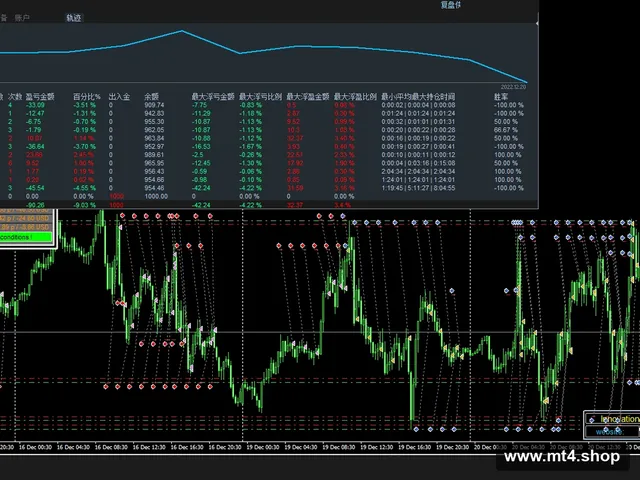
Task: Sort by the 百分比% column header
Action: pyautogui.click(x=87, y=97)
